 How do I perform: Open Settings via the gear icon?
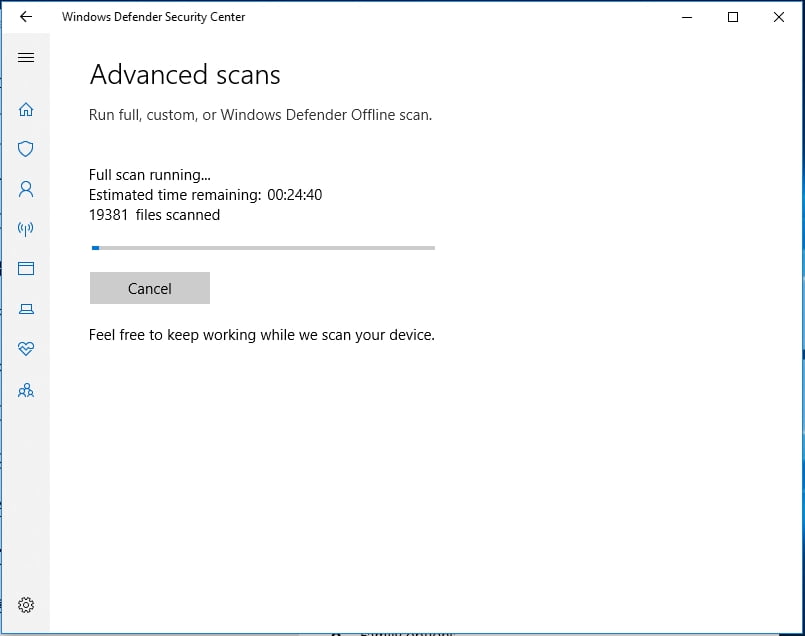tap(26, 605)
